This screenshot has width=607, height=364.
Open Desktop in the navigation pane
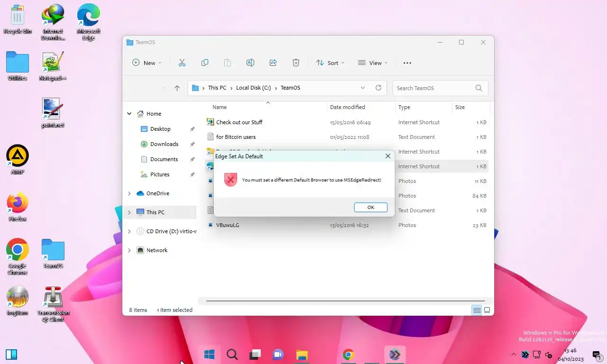pyautogui.click(x=160, y=129)
